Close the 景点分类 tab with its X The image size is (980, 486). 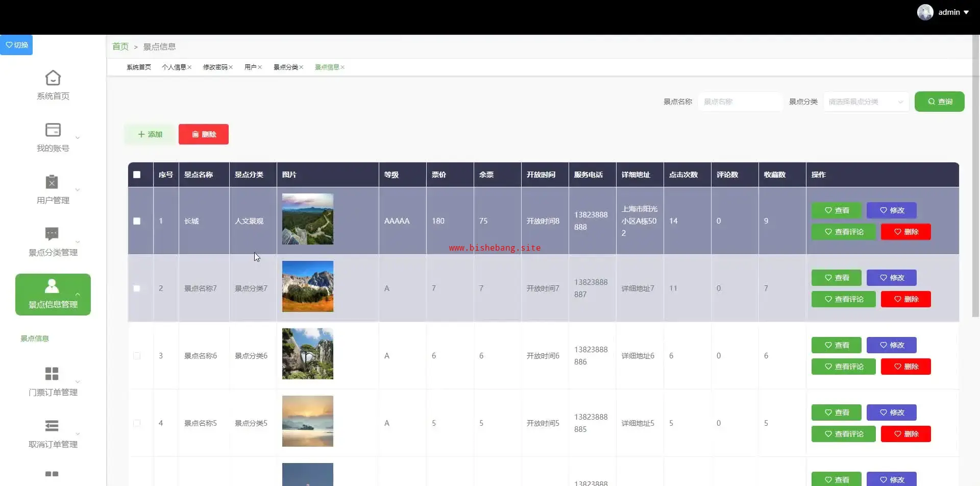coord(302,67)
